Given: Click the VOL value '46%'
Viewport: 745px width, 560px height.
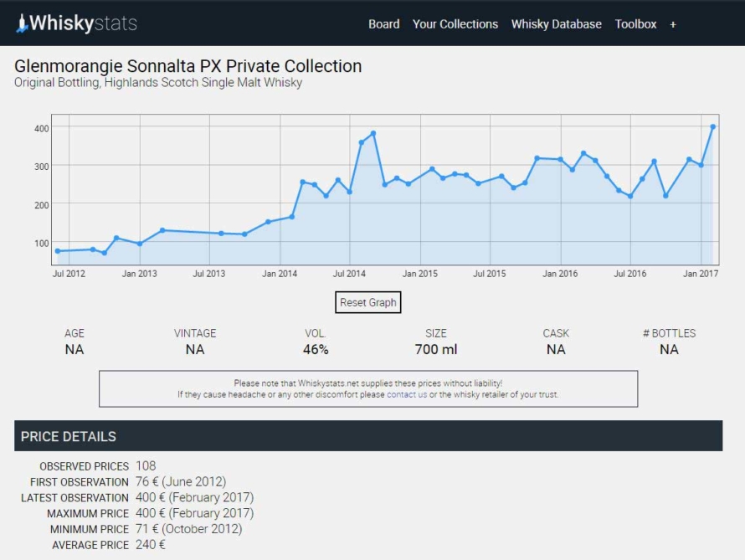Looking at the screenshot, I should [316, 350].
